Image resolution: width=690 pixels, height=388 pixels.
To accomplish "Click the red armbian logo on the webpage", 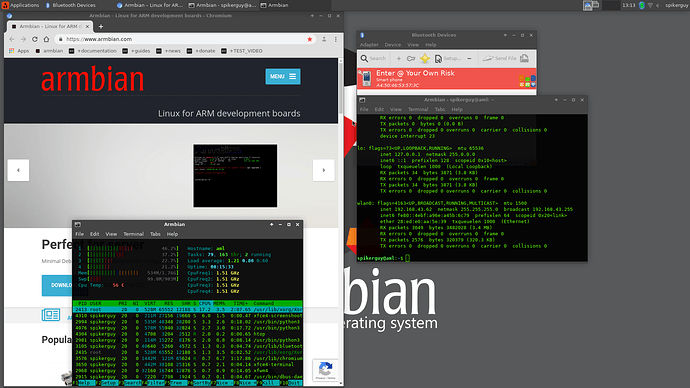I will (x=92, y=79).
